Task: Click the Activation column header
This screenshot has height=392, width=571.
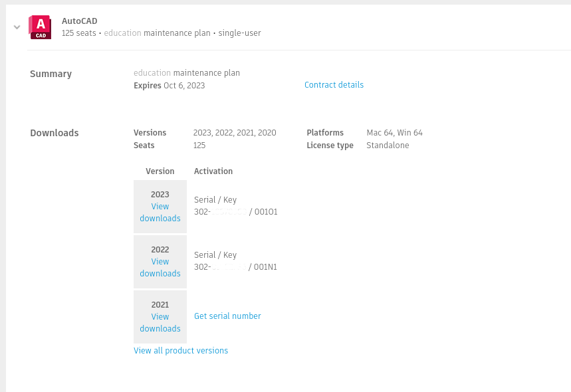Action: point(213,171)
